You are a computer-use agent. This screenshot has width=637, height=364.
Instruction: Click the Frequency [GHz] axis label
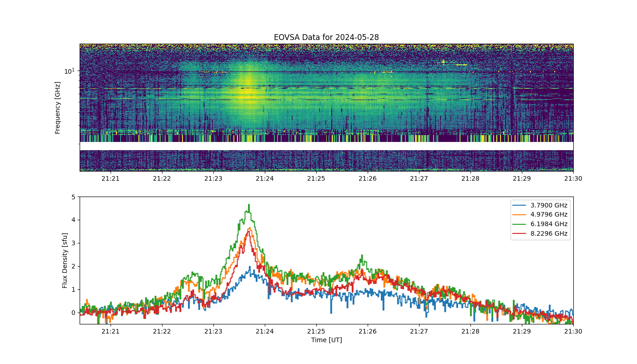tap(58, 107)
